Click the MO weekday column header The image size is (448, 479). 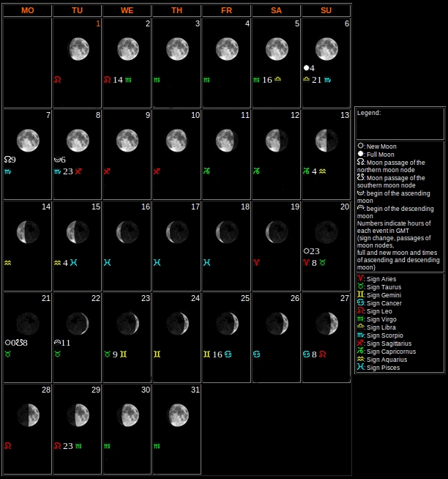27,10
